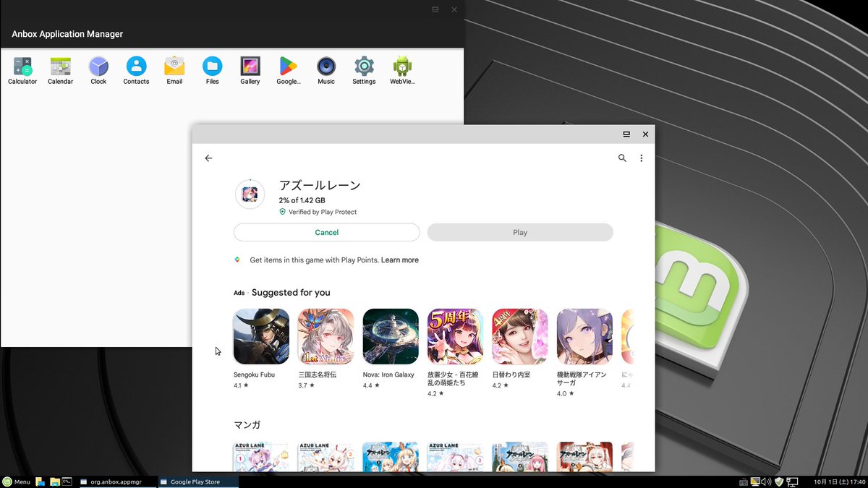
Task: Open the volume control in tray
Action: 766,481
